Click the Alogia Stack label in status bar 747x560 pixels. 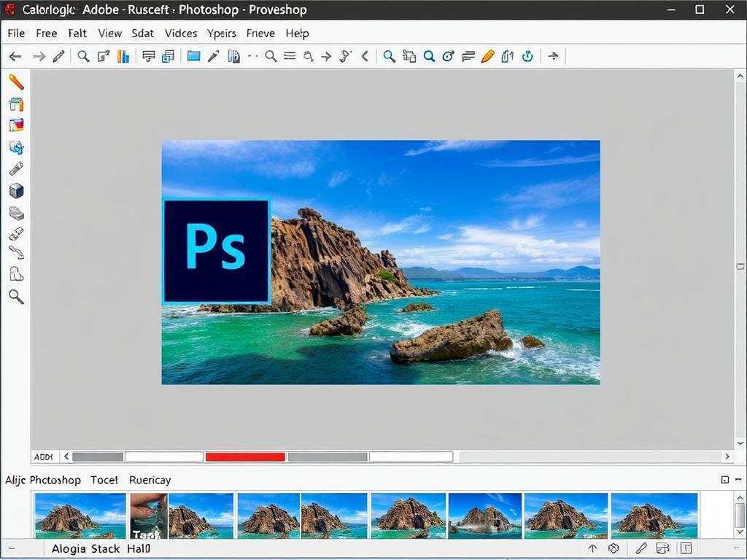[x=85, y=549]
